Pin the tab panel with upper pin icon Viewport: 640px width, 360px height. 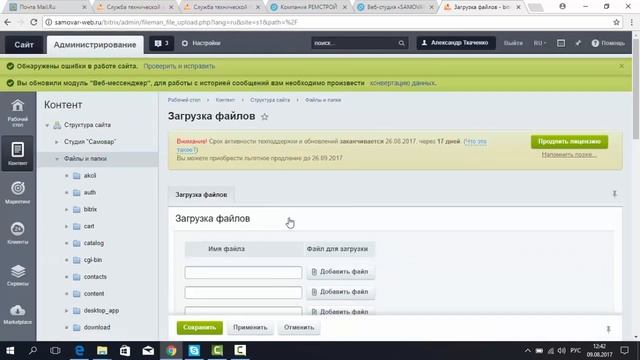[x=614, y=194]
